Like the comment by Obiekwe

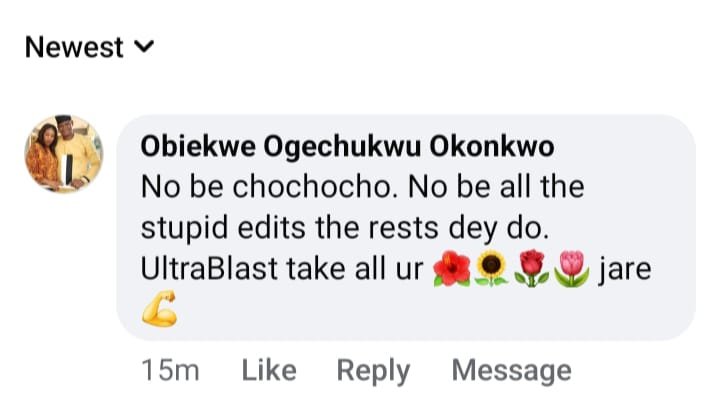[x=269, y=370]
